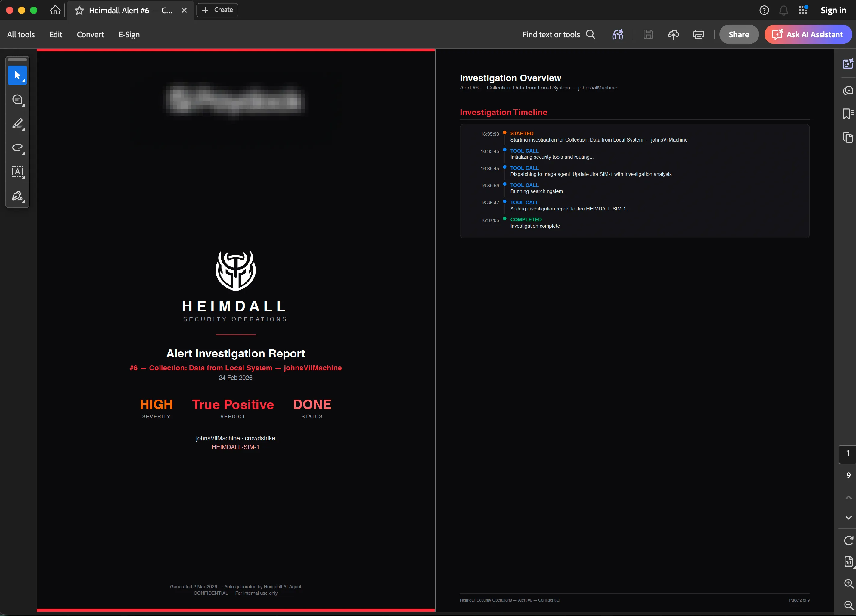Go to the Home icon
856x616 pixels.
[x=55, y=10]
